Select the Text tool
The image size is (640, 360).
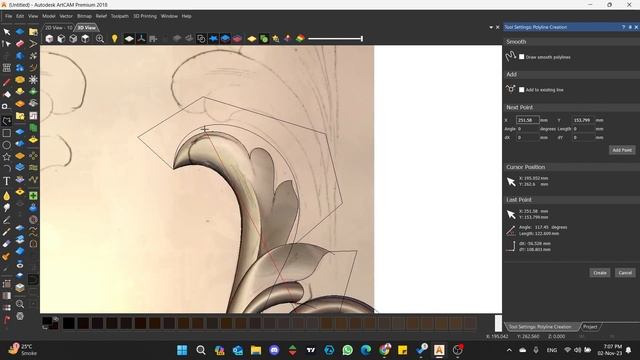click(x=7, y=181)
